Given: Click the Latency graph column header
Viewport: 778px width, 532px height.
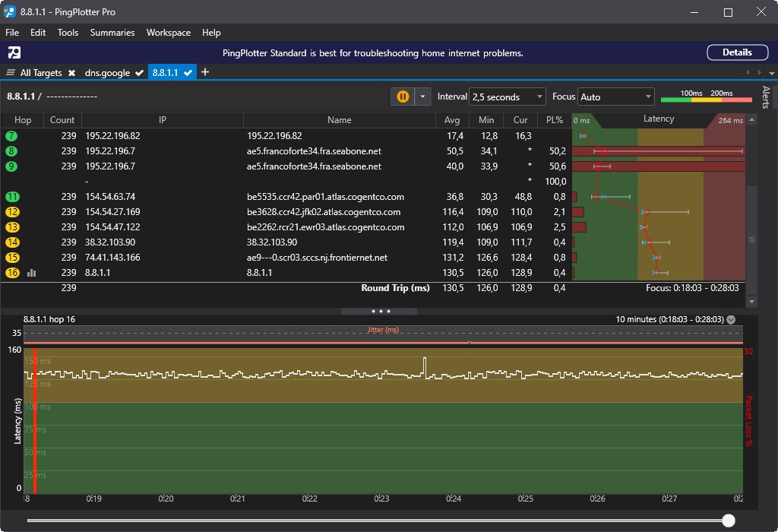Looking at the screenshot, I should [659, 119].
